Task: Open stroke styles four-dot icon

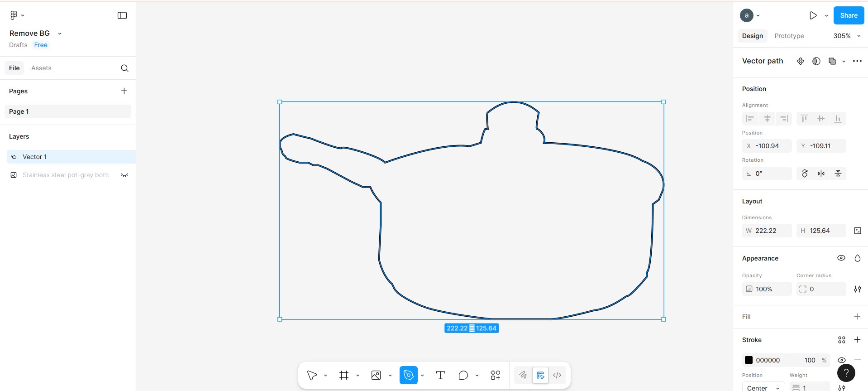Action: (841, 340)
